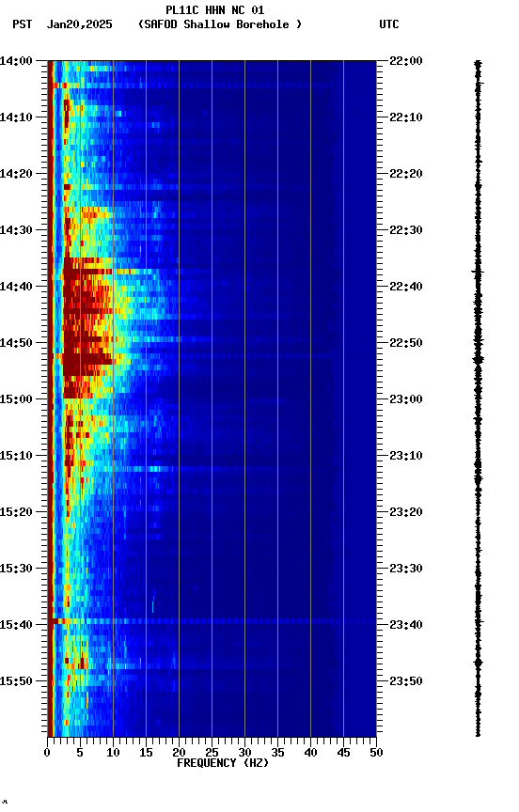Click the seismogram spike near 22:52 UTC
This screenshot has width=519, height=812.
(x=478, y=359)
